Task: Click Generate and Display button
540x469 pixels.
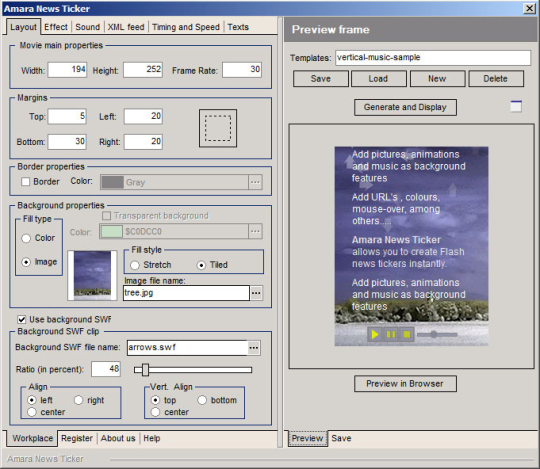Action: pos(405,107)
